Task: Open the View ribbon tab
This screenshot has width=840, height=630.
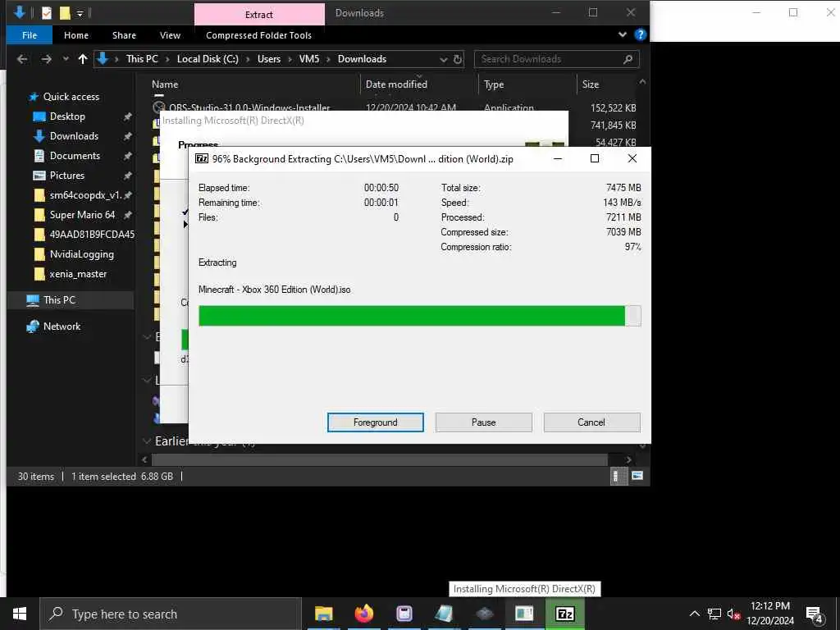Action: coord(170,35)
